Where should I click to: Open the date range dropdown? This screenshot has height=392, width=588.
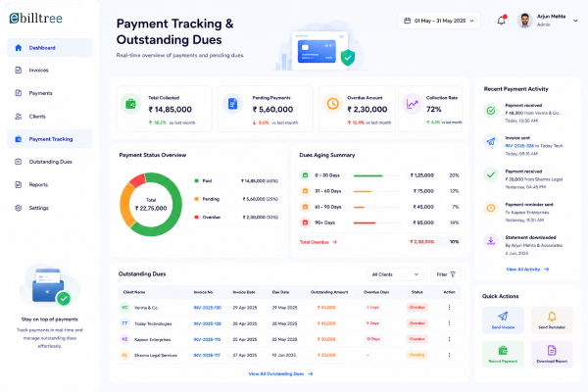(439, 21)
